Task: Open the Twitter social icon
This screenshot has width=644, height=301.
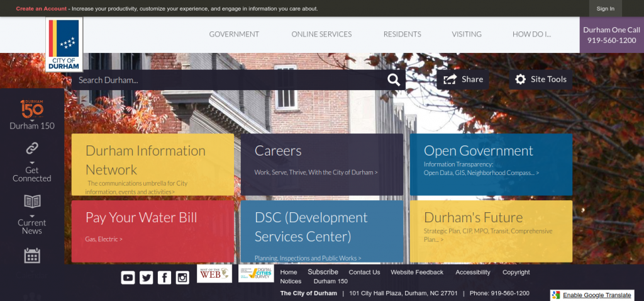Action: coord(147,277)
